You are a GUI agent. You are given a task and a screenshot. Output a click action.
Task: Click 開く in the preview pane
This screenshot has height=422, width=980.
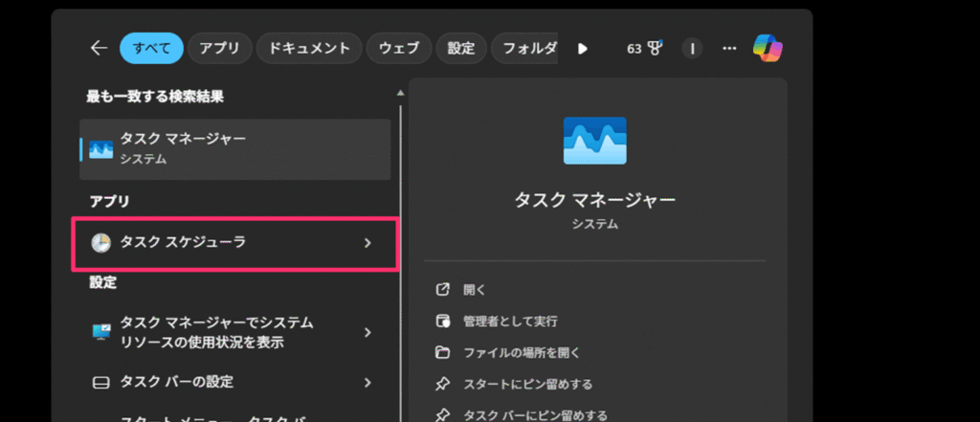475,289
